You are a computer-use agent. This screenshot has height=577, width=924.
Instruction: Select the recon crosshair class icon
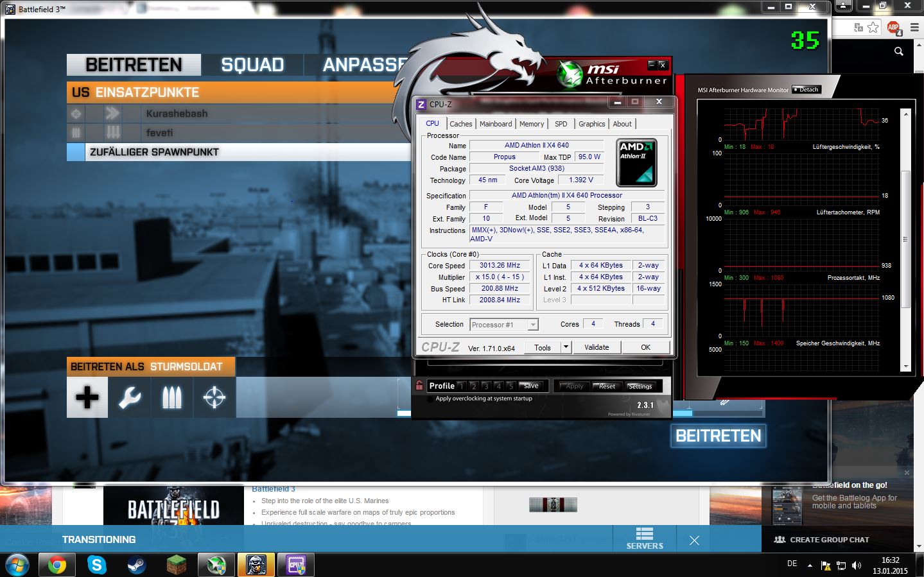click(214, 397)
